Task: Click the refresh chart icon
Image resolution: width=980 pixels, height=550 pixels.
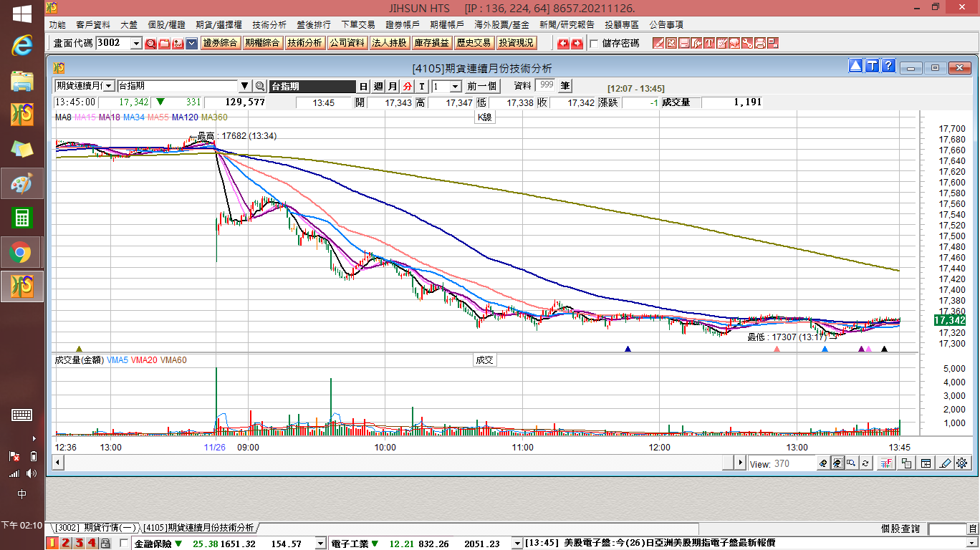Action: coord(865,463)
